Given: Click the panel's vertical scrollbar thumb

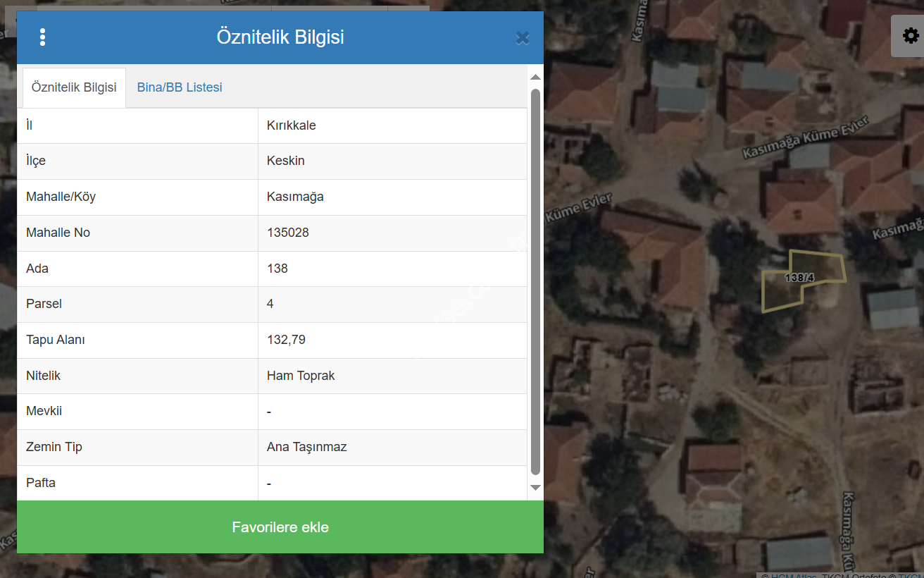Looking at the screenshot, I should point(535,282).
